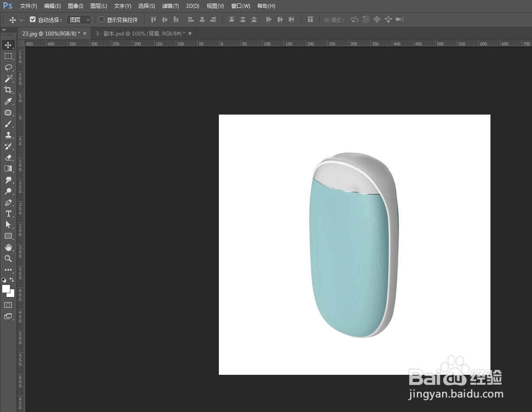Select the Horizontal Type tool
The height and width of the screenshot is (412, 532).
click(x=8, y=214)
